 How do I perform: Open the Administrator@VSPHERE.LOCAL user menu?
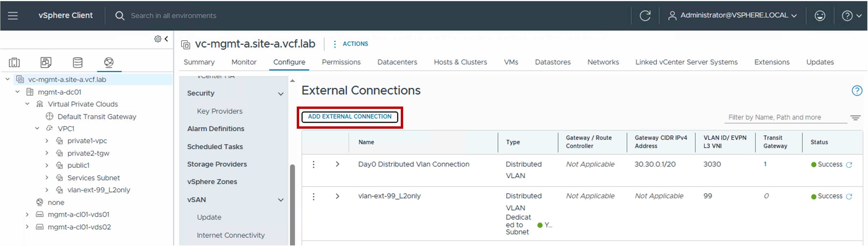tap(733, 16)
